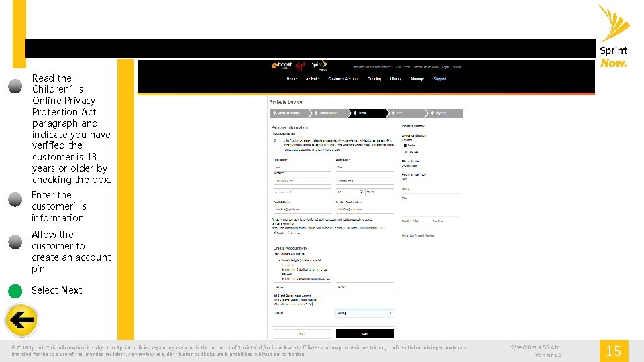Click the Confirm Email Address field
This screenshot has height=362, width=644.
[365, 210]
